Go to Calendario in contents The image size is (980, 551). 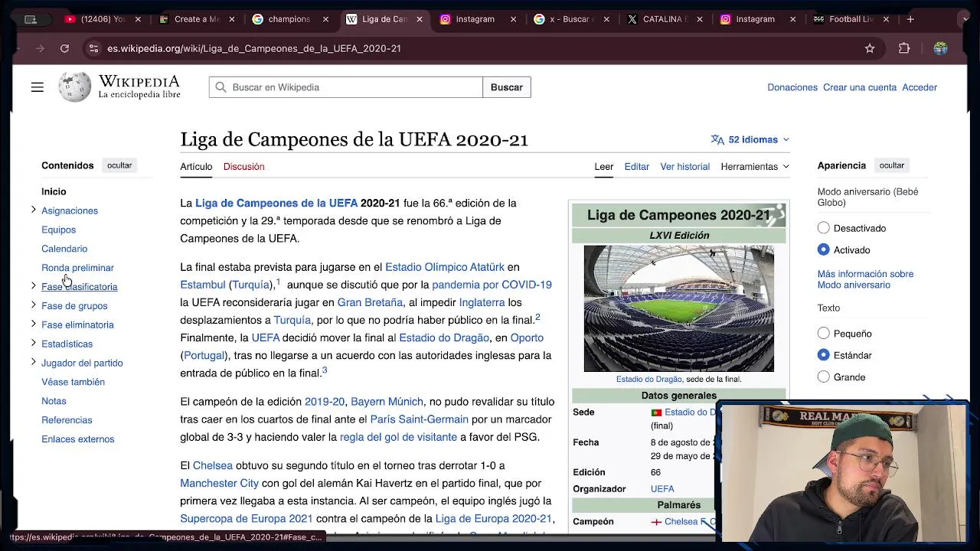point(64,249)
